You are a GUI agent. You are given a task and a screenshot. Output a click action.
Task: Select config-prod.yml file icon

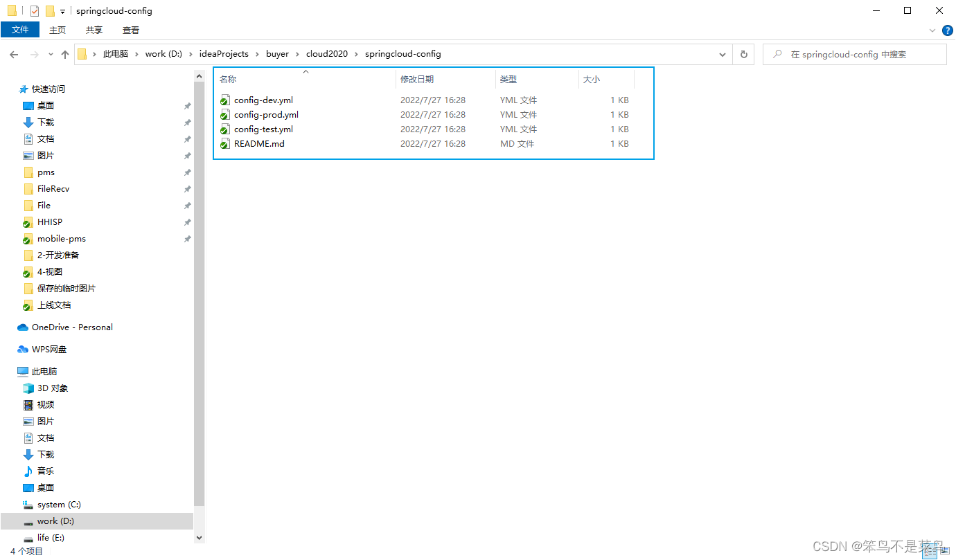(x=224, y=115)
